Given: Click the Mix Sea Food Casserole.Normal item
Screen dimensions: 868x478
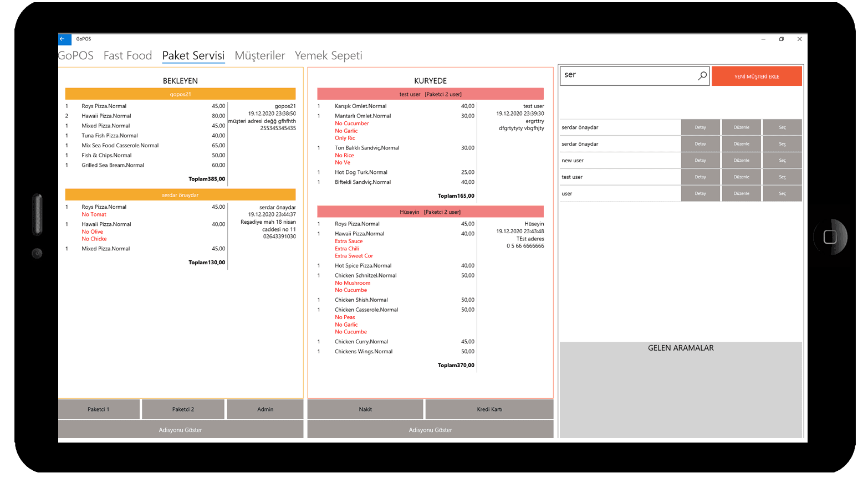Looking at the screenshot, I should [x=120, y=146].
